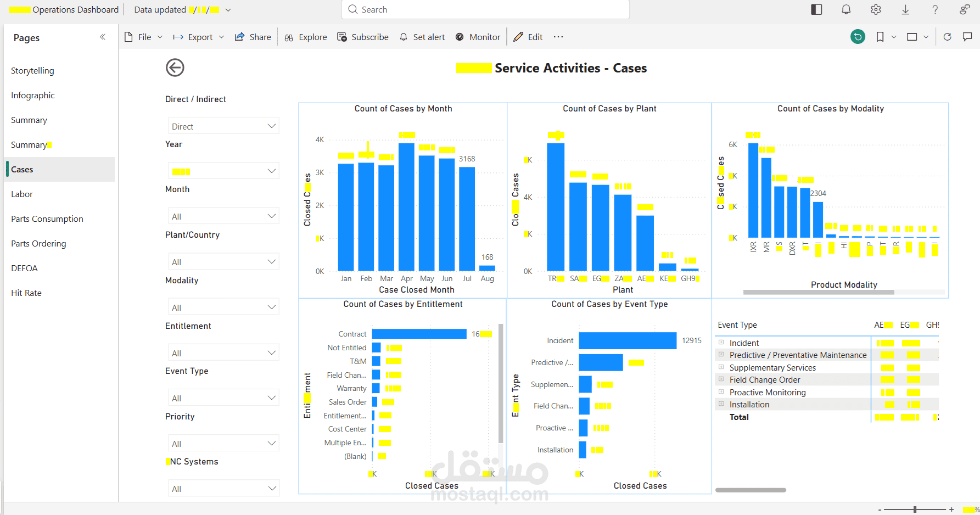Screen dimensions: 980x515
Task: Refresh visuals with the refresh icon
Action: pos(947,37)
